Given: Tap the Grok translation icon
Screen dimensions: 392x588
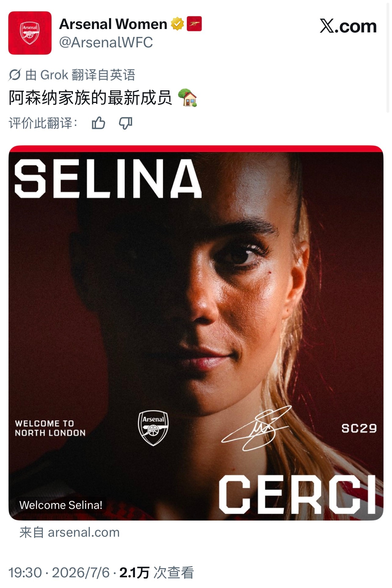Looking at the screenshot, I should click(15, 75).
